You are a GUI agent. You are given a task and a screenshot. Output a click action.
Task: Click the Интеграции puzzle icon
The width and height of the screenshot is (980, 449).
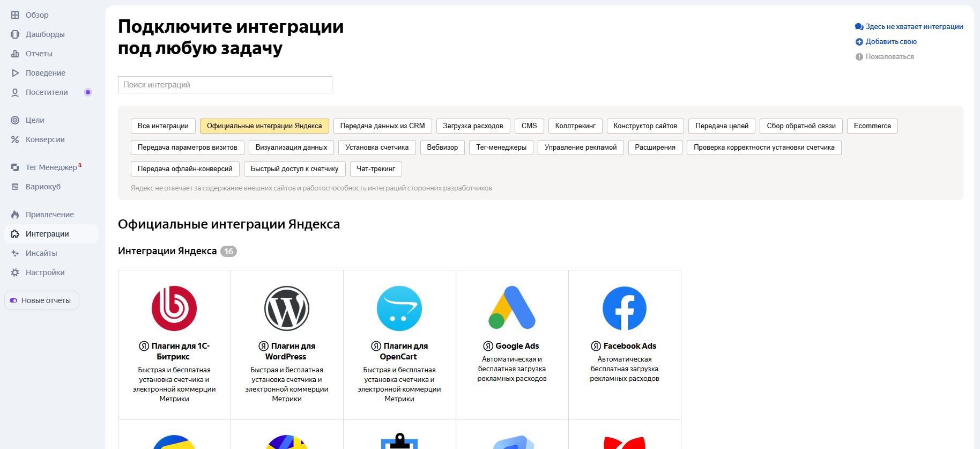(x=15, y=234)
